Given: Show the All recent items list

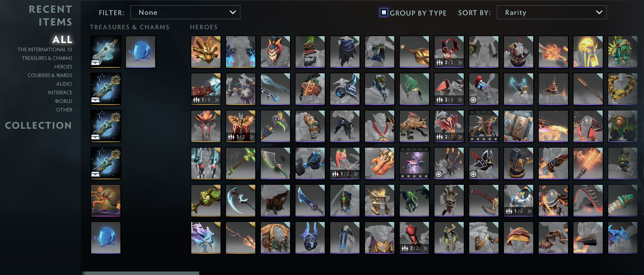Looking at the screenshot, I should (62, 40).
